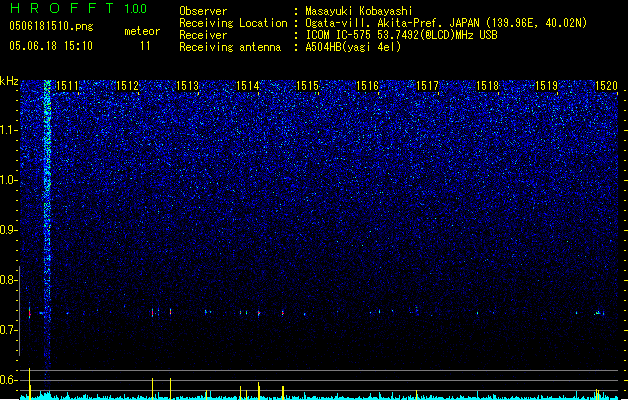
Task: Select the timestamp 05.06.18 15:10
Action: pos(51,46)
